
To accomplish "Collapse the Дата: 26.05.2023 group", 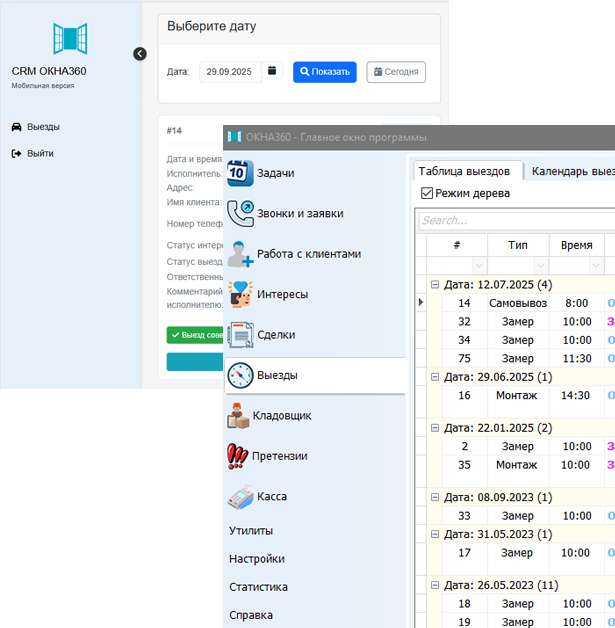I will 435,586.
